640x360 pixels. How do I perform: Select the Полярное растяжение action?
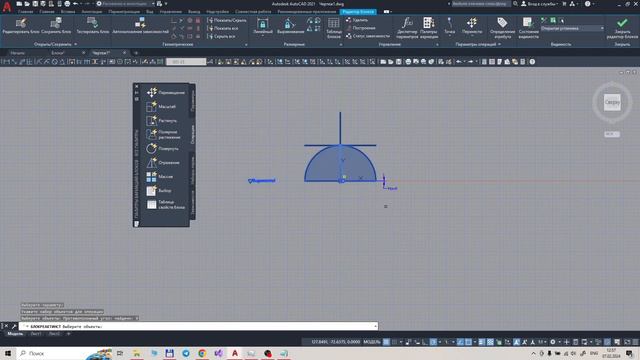[x=163, y=135]
